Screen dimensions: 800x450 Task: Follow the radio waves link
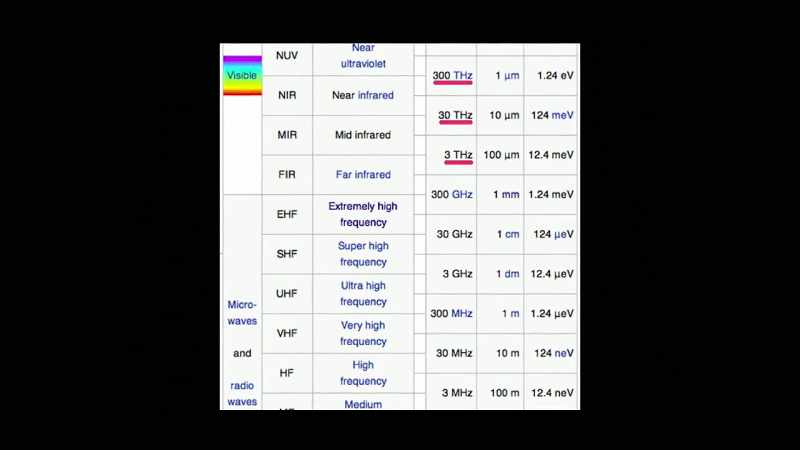[242, 393]
